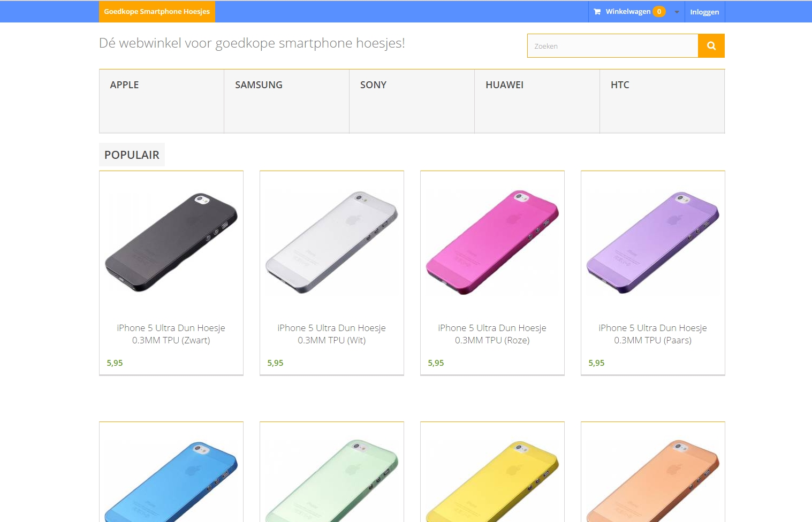Open the HUAWEI category menu

pos(537,101)
